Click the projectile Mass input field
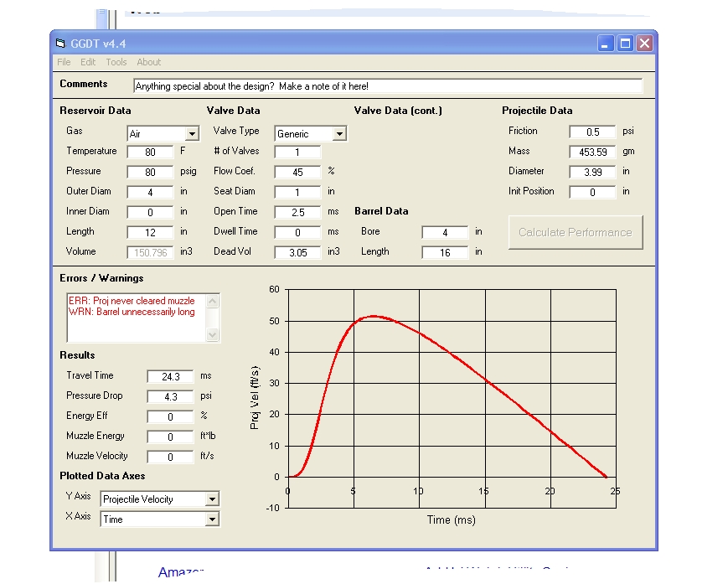728x584 pixels. pos(591,152)
